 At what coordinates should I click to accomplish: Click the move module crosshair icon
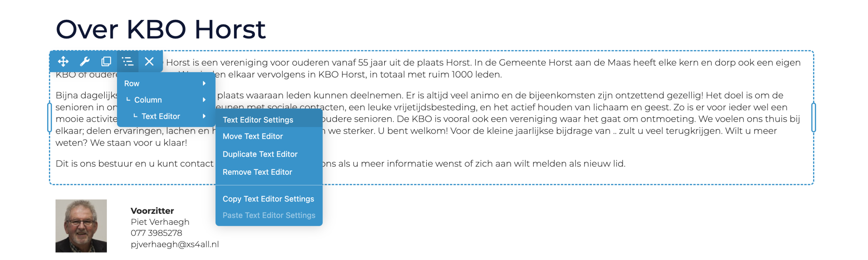(63, 61)
